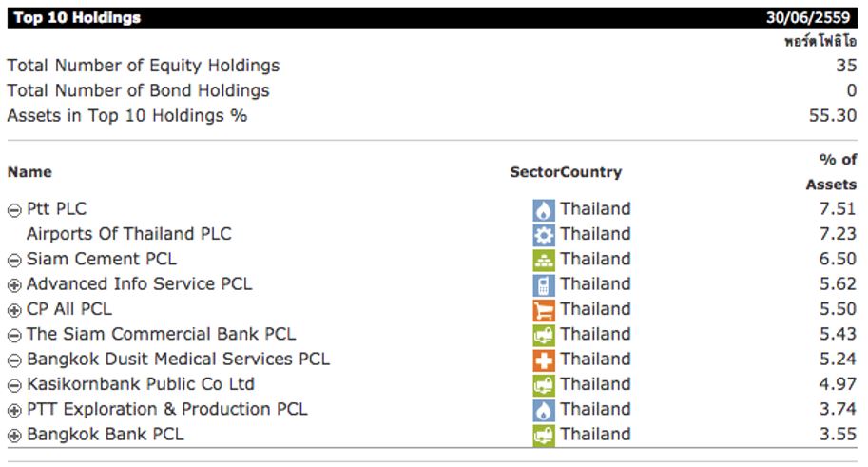
Task: Click the communication sector icon for Advanced Info Service
Action: pos(544,284)
